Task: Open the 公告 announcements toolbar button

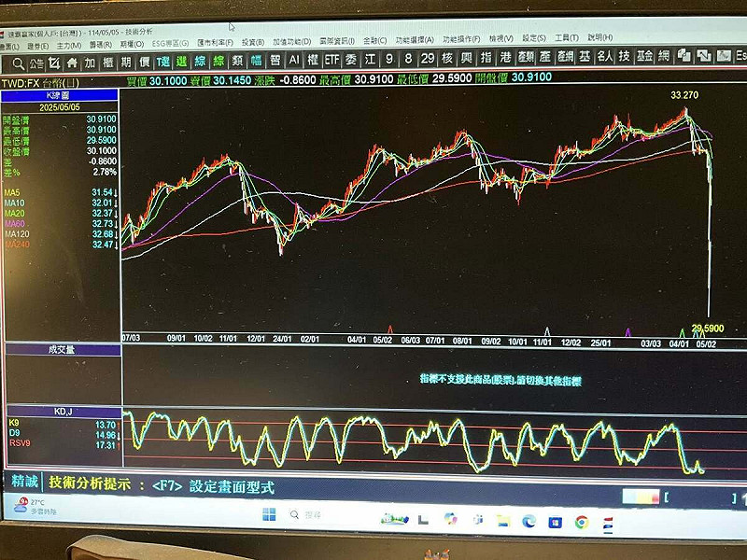Action: pos(35,63)
